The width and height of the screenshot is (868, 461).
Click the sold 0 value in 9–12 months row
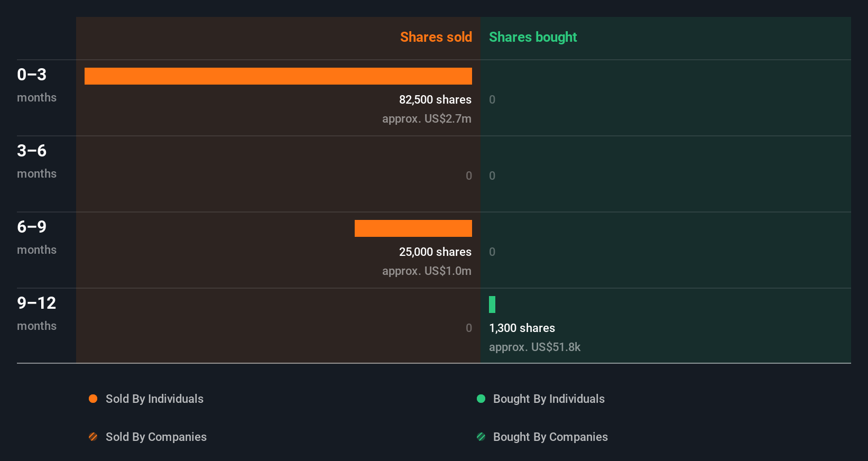[469, 328]
